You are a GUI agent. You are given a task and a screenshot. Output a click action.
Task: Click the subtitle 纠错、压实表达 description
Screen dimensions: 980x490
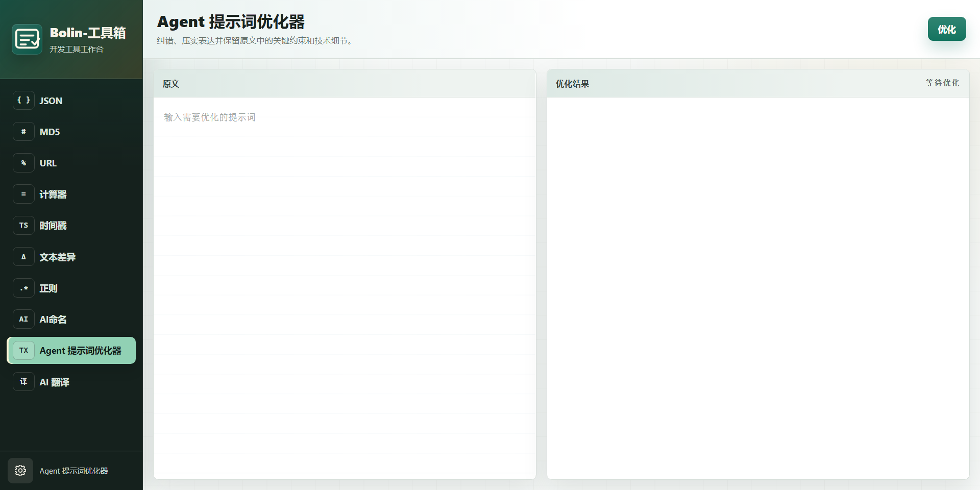coord(256,41)
